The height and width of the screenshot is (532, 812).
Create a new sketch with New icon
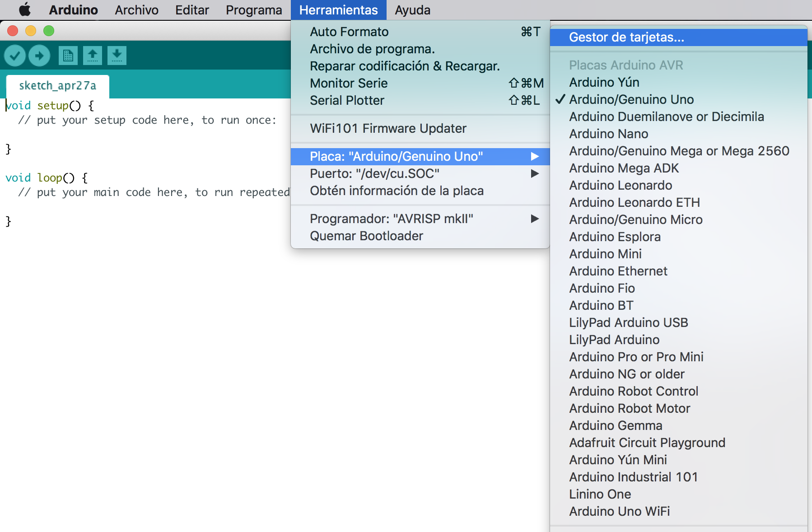pos(68,56)
